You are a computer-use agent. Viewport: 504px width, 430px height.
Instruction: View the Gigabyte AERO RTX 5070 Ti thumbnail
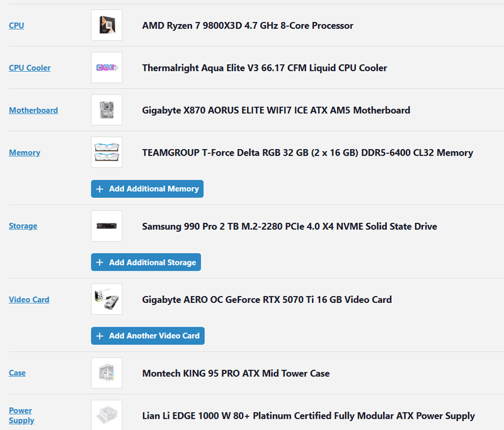click(106, 299)
